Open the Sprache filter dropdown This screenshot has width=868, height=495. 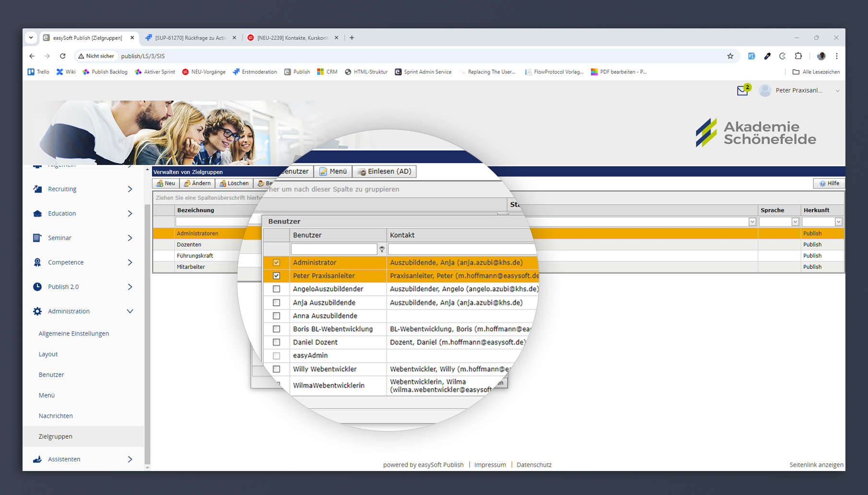pyautogui.click(x=795, y=222)
